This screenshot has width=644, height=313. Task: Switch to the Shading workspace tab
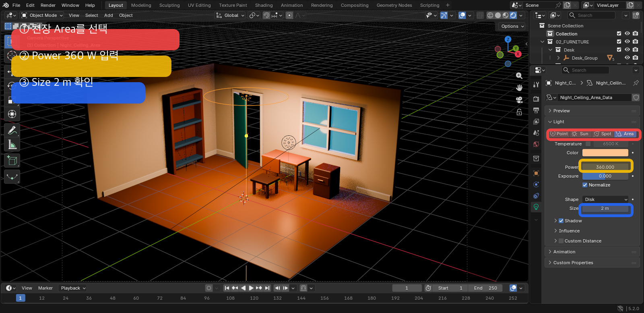tap(264, 5)
